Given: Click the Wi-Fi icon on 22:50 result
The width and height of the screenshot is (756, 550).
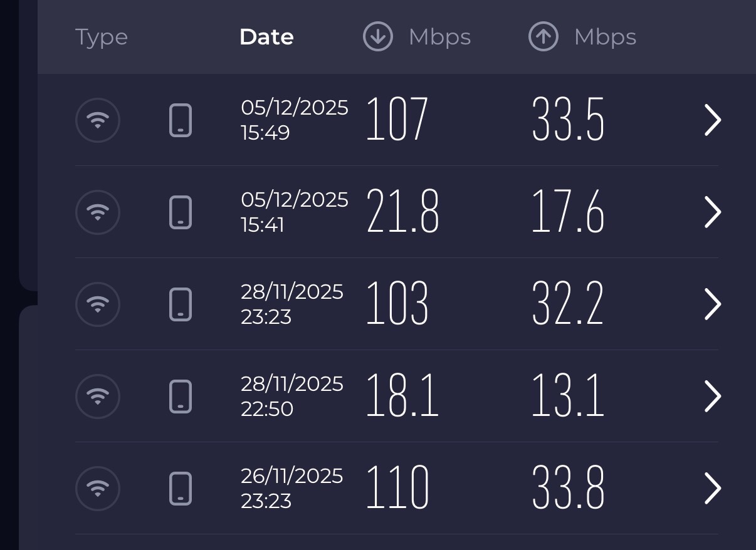Looking at the screenshot, I should point(98,397).
